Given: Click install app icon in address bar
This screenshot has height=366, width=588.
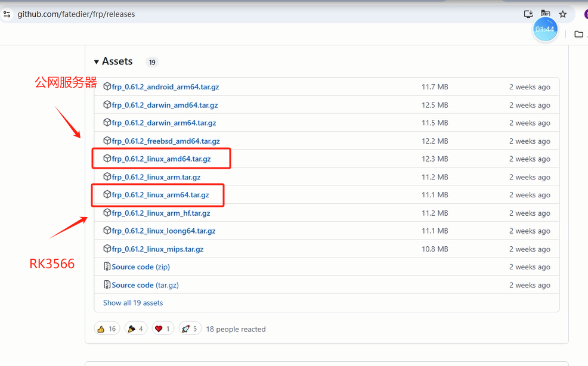Looking at the screenshot, I should 528,14.
